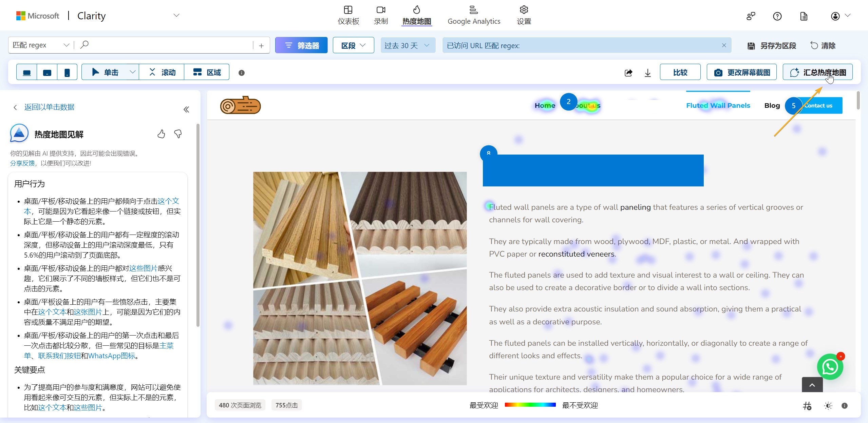This screenshot has height=423, width=868.
Task: Click the 筛选器 filter button
Action: pos(301,45)
